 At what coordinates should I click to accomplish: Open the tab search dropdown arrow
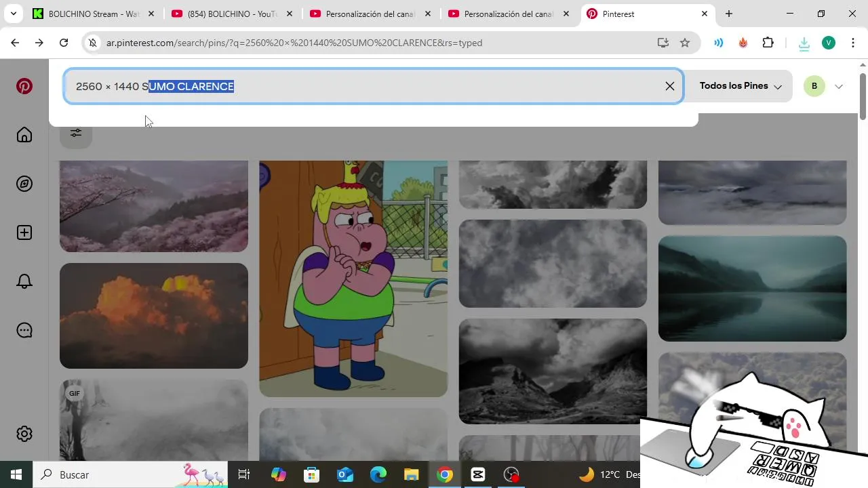(13, 14)
